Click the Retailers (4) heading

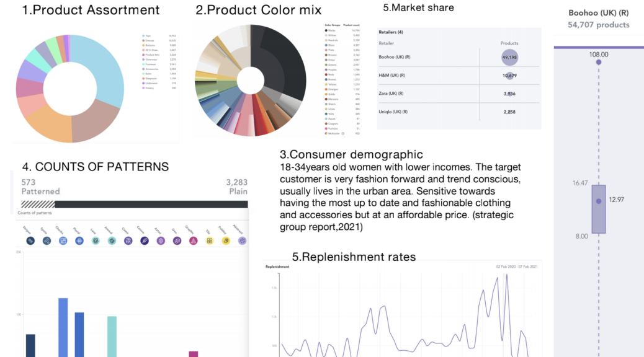click(x=391, y=32)
